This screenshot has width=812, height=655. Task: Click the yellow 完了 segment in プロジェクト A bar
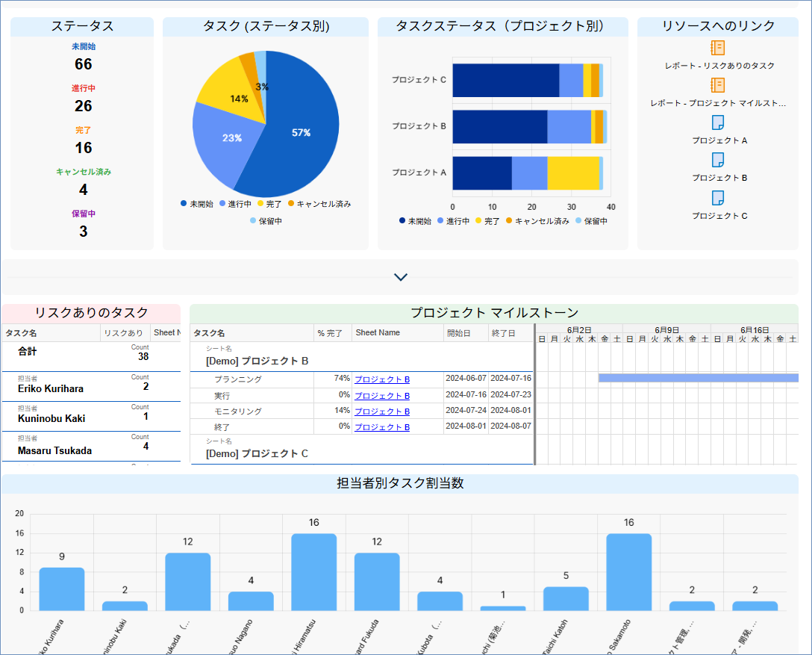pyautogui.click(x=573, y=173)
